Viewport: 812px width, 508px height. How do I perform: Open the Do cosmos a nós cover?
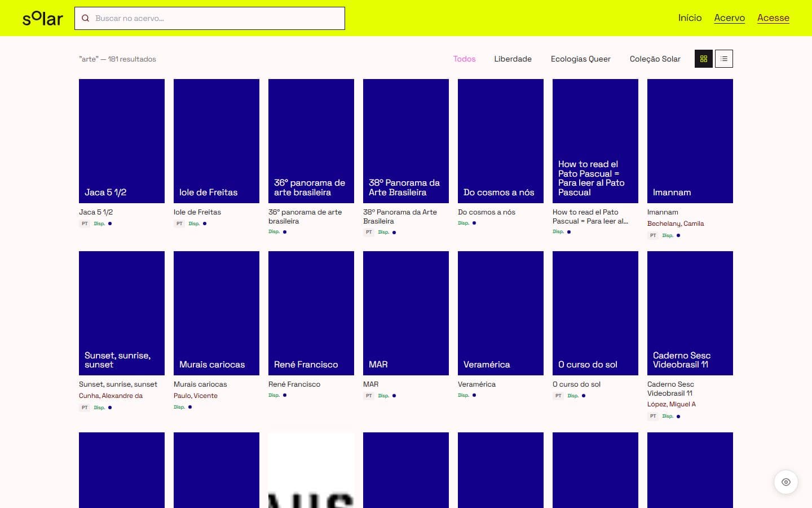tap(501, 141)
